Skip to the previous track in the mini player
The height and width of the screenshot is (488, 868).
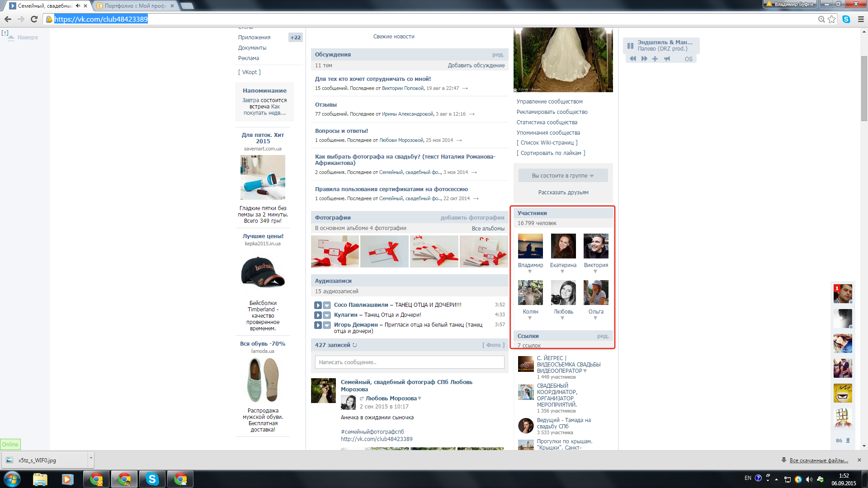(x=633, y=59)
